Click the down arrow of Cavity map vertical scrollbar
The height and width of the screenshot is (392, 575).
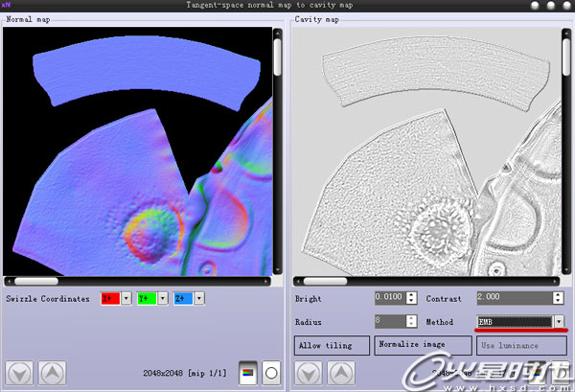click(x=566, y=270)
